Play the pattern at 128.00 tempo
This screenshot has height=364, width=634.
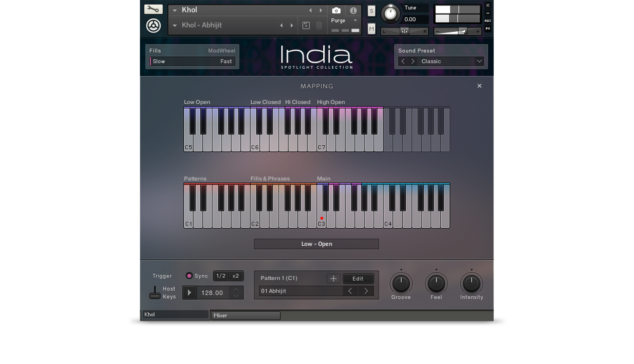pos(189,292)
